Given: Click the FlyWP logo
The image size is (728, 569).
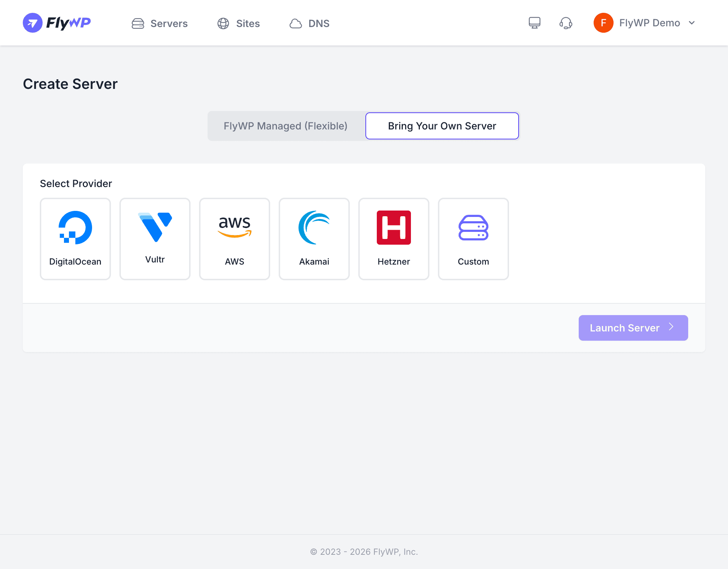Looking at the screenshot, I should pos(57,23).
